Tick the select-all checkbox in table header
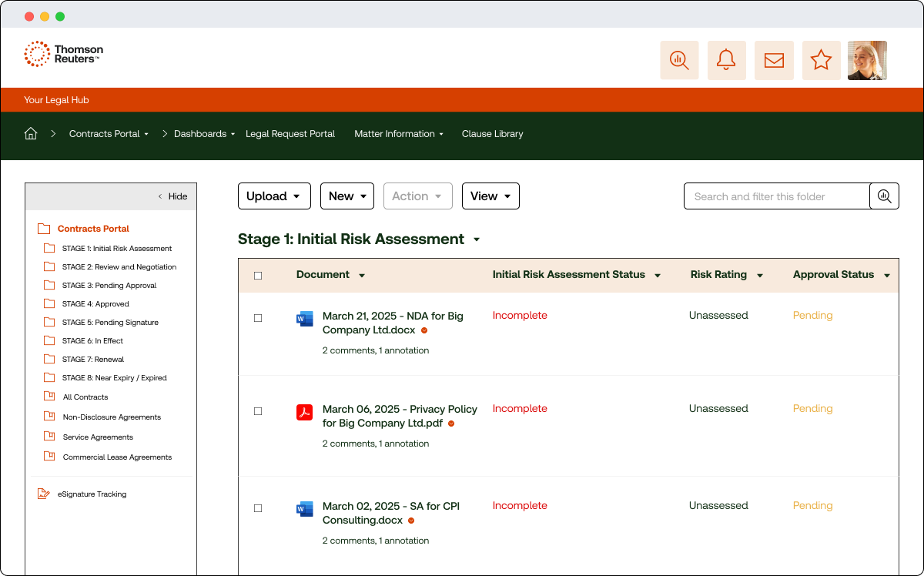The width and height of the screenshot is (924, 576). (x=258, y=276)
